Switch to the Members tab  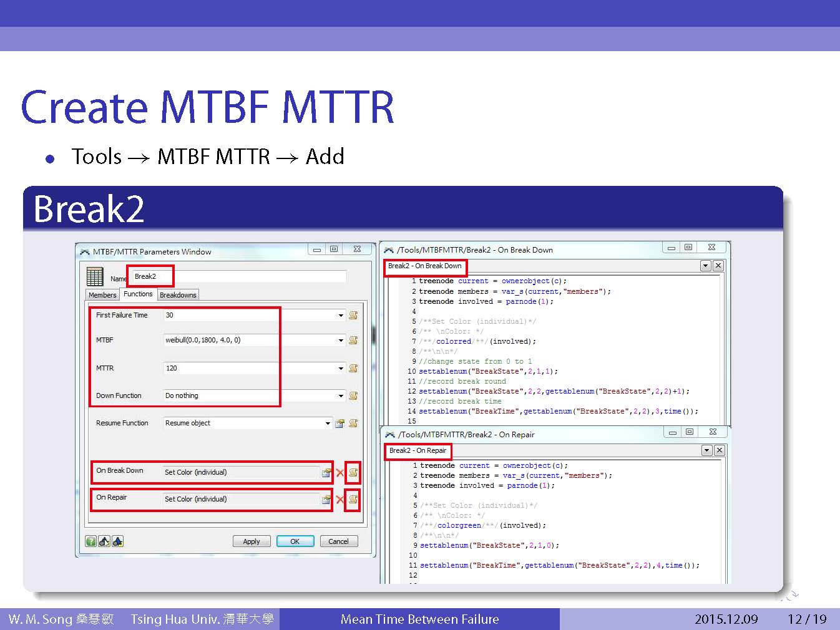[102, 295]
